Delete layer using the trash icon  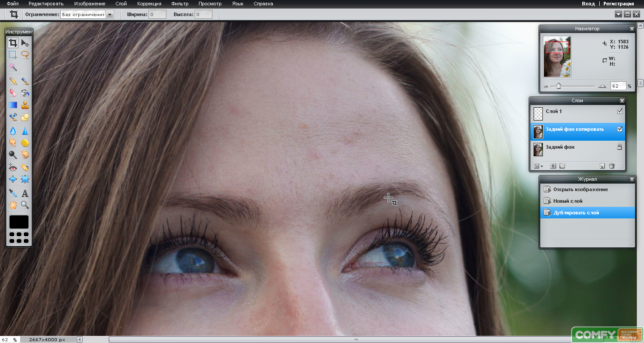pyautogui.click(x=612, y=166)
